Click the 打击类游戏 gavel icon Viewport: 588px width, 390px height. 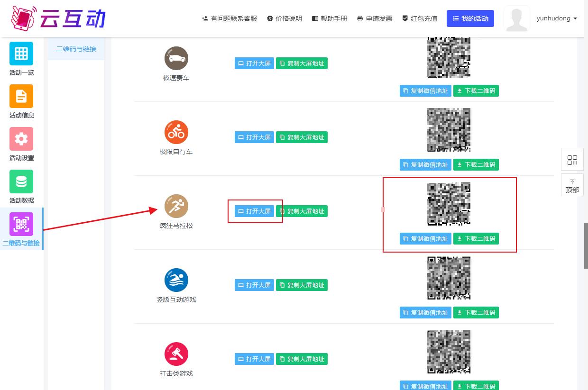pos(176,354)
